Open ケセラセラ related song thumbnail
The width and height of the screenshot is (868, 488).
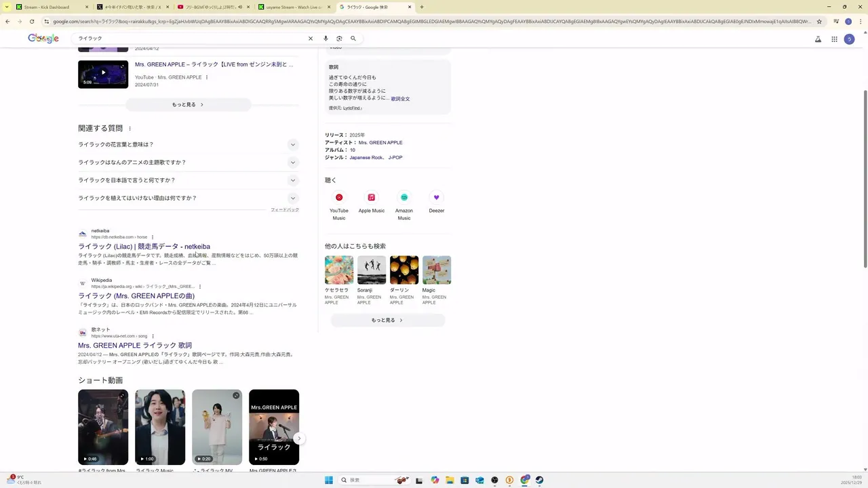tap(339, 270)
